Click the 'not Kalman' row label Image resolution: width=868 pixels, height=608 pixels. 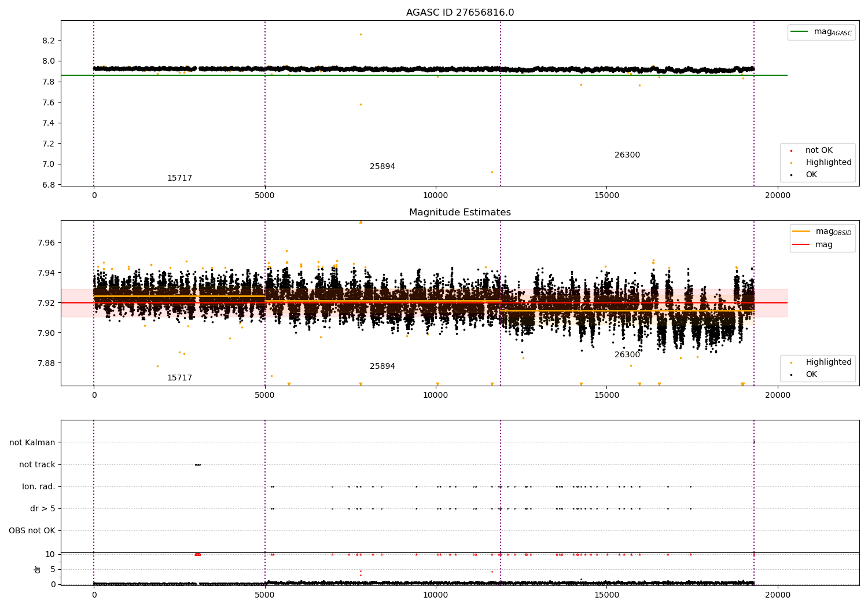[32, 443]
